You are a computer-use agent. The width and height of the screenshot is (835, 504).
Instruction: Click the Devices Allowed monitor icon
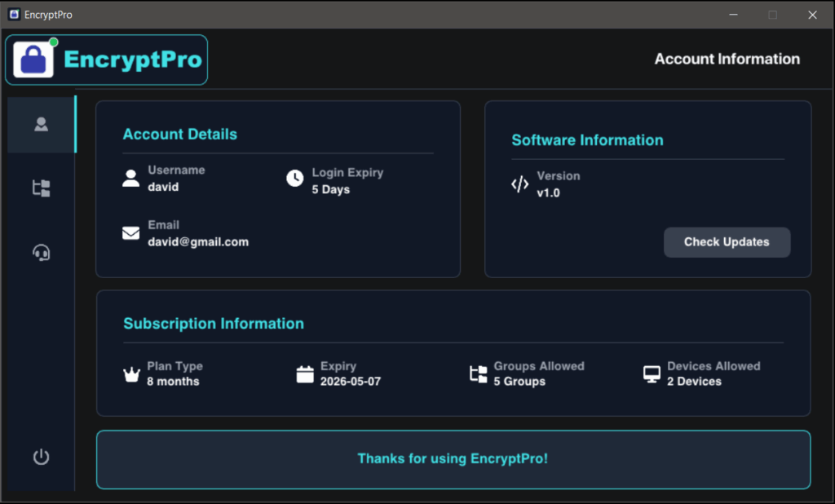651,374
